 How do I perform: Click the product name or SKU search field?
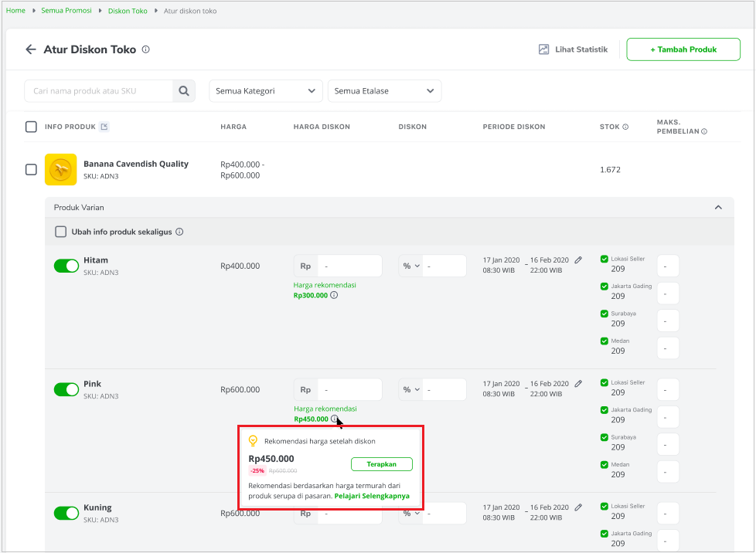click(99, 91)
